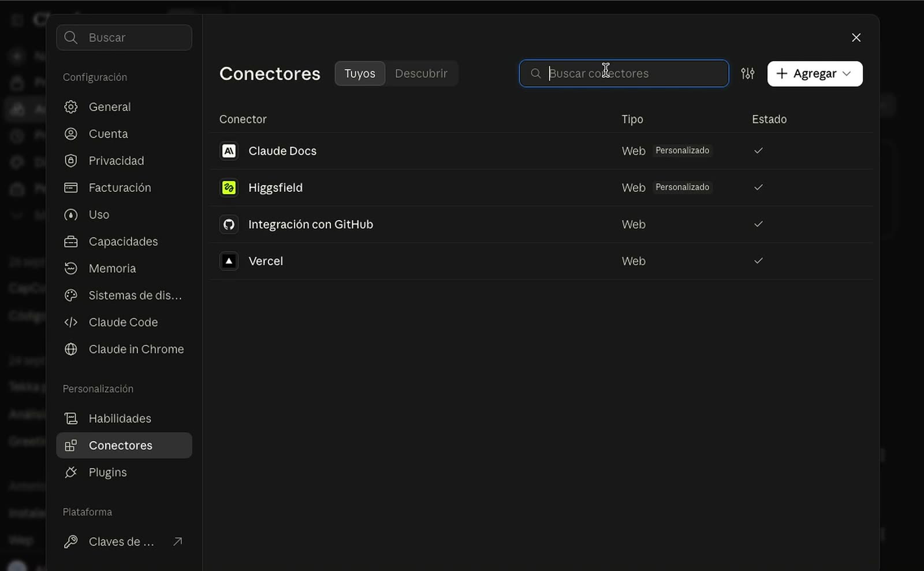The image size is (924, 571).
Task: Open Habilidades section
Action: pyautogui.click(x=124, y=418)
